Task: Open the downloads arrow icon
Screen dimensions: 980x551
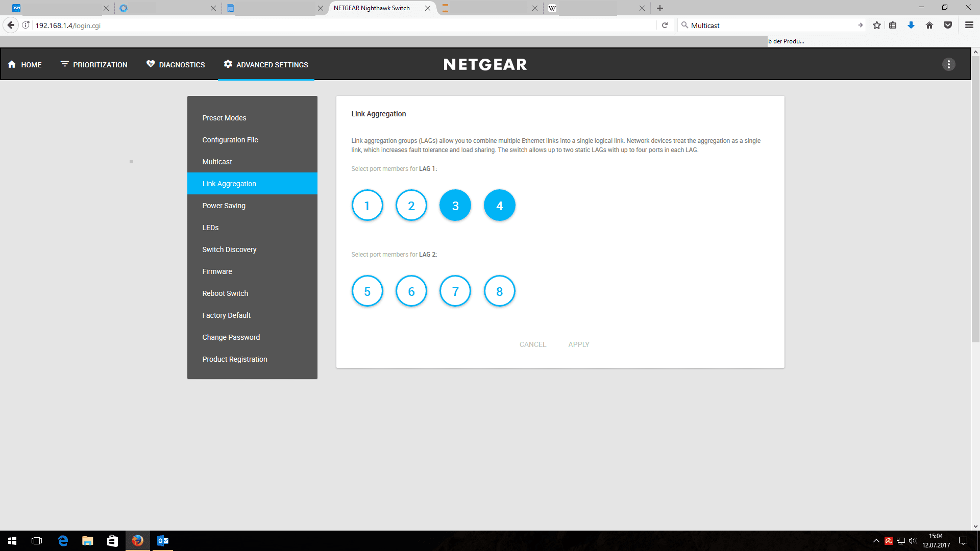Action: point(911,25)
